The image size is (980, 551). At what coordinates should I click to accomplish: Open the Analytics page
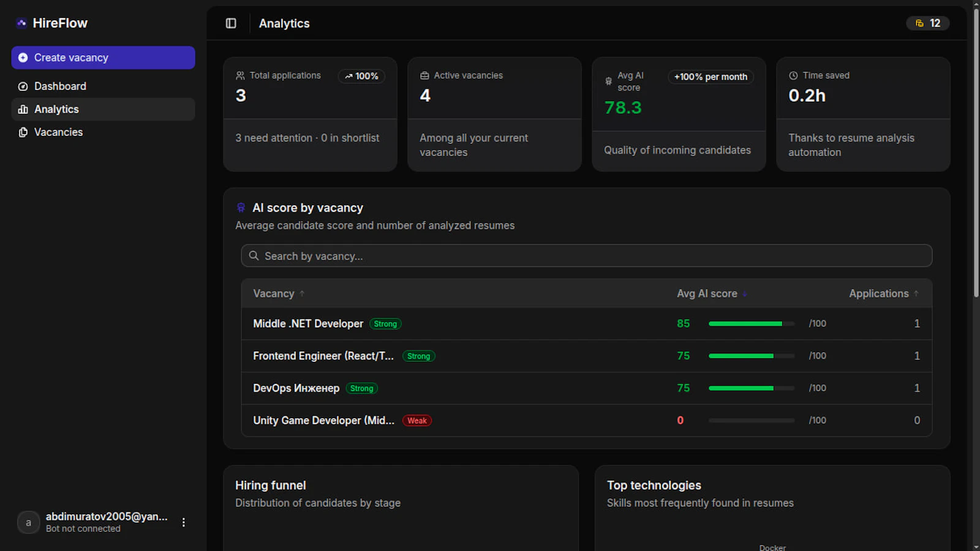point(103,110)
